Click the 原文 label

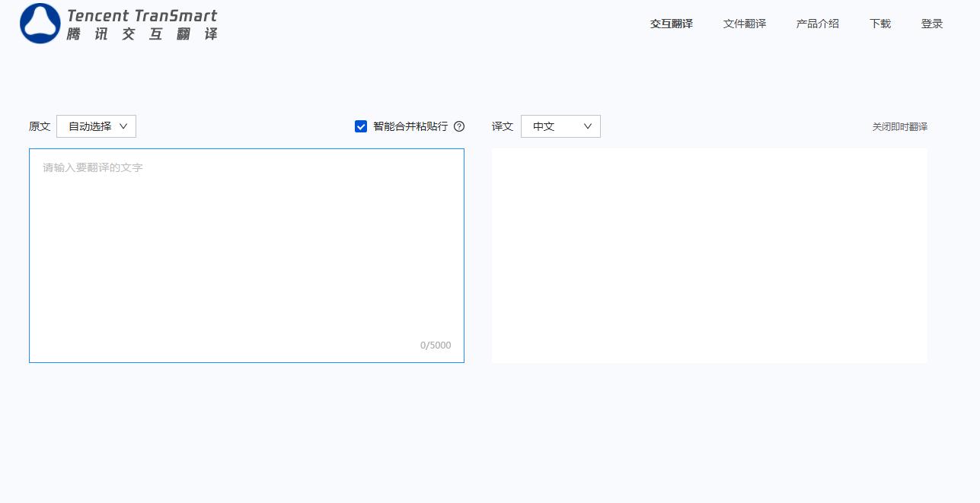tap(40, 126)
